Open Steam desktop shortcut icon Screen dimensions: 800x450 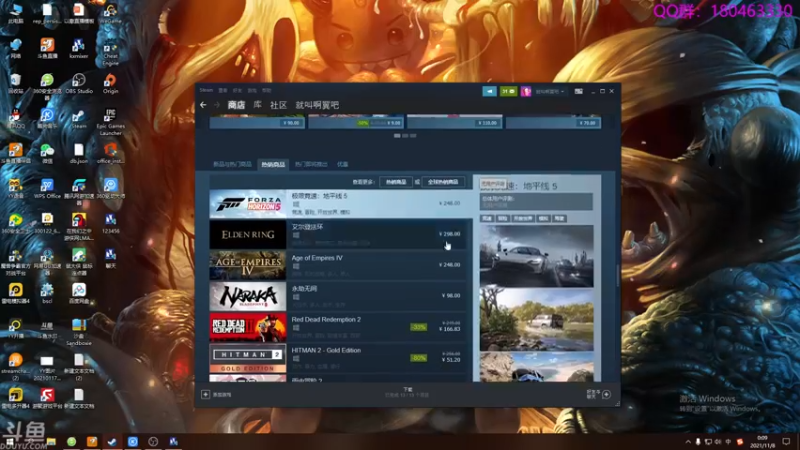coord(79,119)
